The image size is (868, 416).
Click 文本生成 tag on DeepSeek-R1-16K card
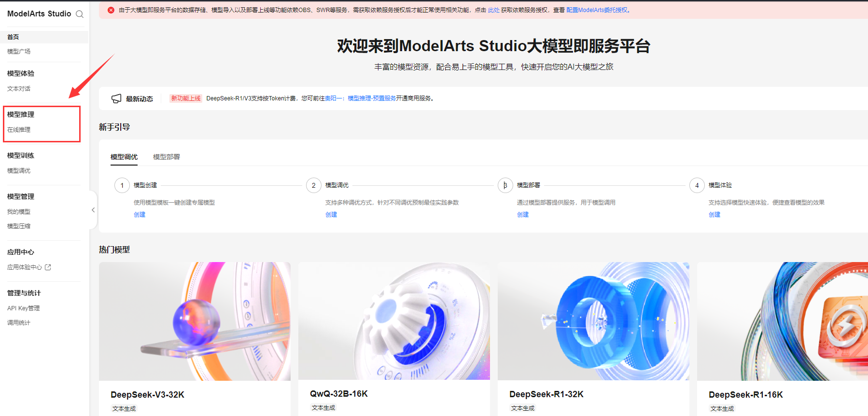722,409
